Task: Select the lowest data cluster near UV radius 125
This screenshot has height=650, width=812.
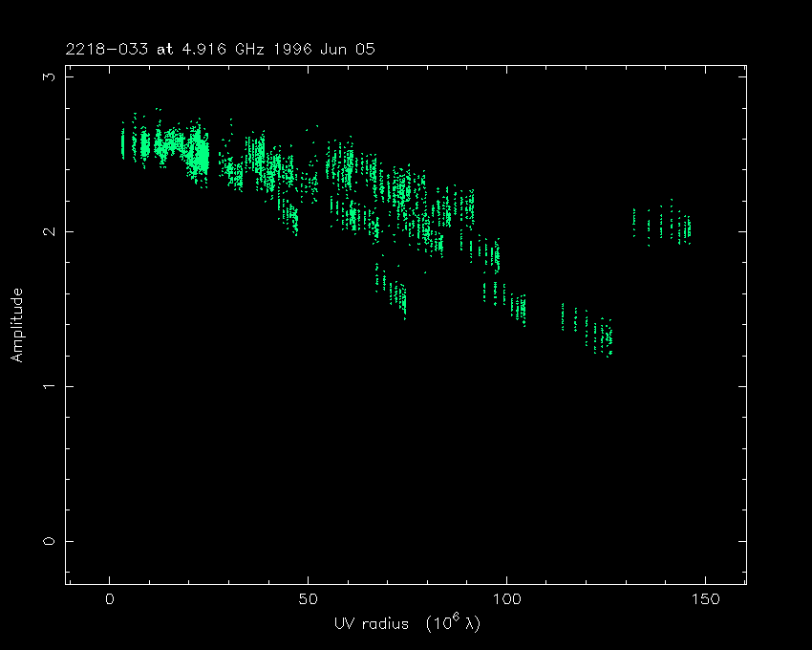Action: coord(602,336)
